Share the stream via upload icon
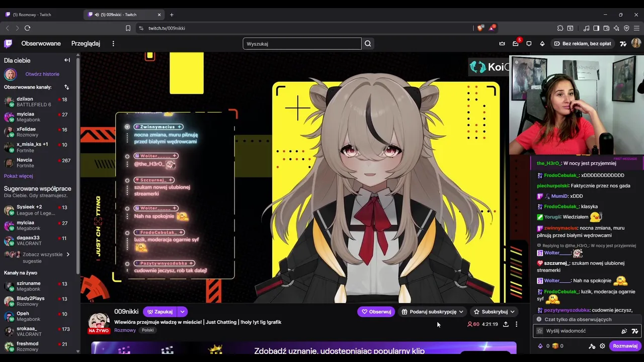The height and width of the screenshot is (362, 644). tap(506, 324)
